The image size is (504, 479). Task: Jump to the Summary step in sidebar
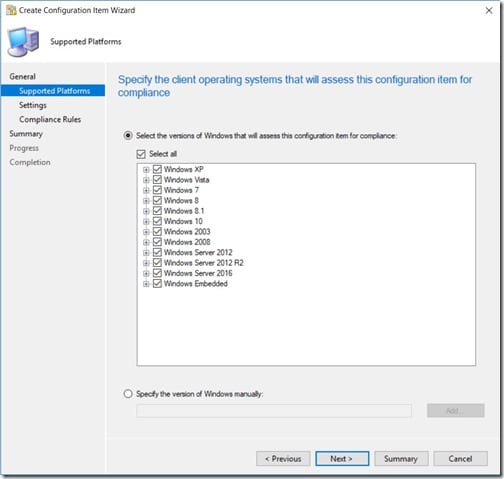pos(26,134)
